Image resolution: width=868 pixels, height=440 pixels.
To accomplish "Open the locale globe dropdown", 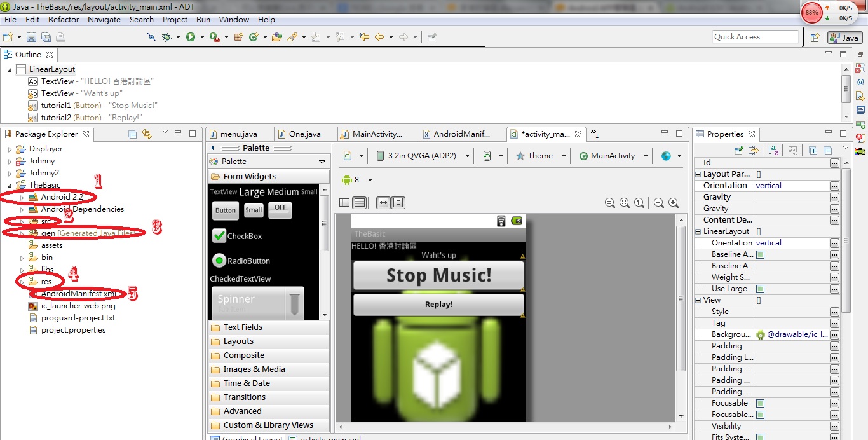I will [671, 156].
